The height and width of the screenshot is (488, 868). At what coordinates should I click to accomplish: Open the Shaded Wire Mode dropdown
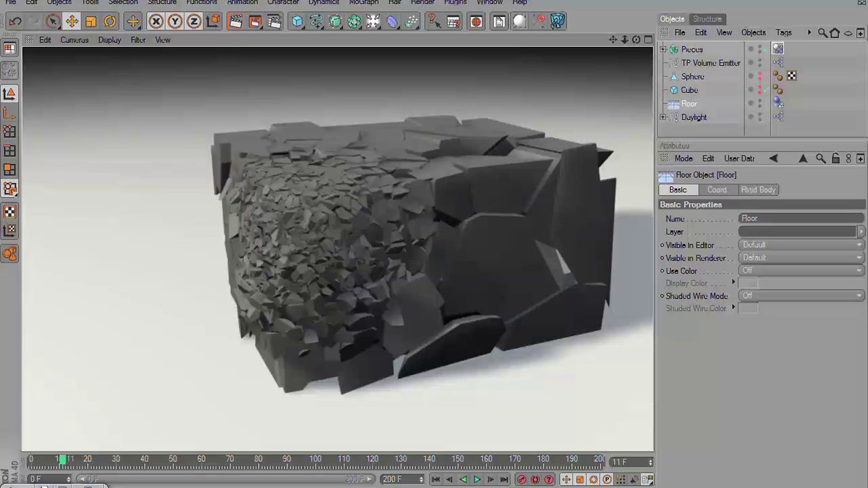click(801, 296)
